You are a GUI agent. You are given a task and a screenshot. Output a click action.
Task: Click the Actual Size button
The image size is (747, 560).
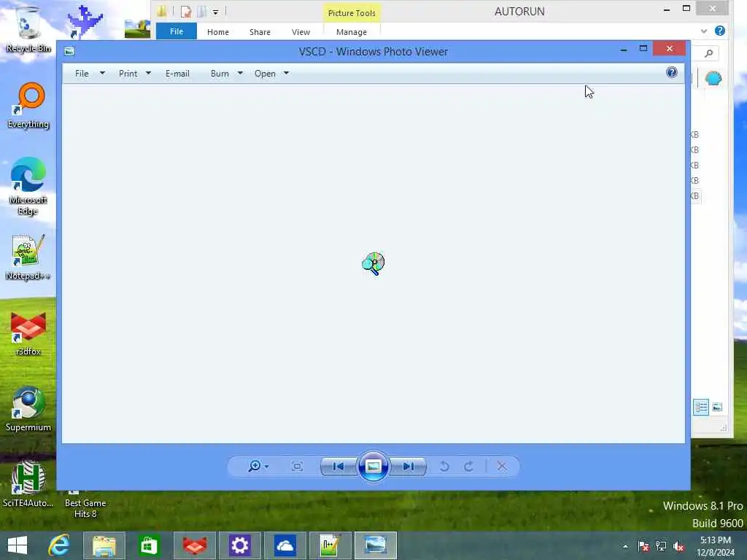click(297, 466)
